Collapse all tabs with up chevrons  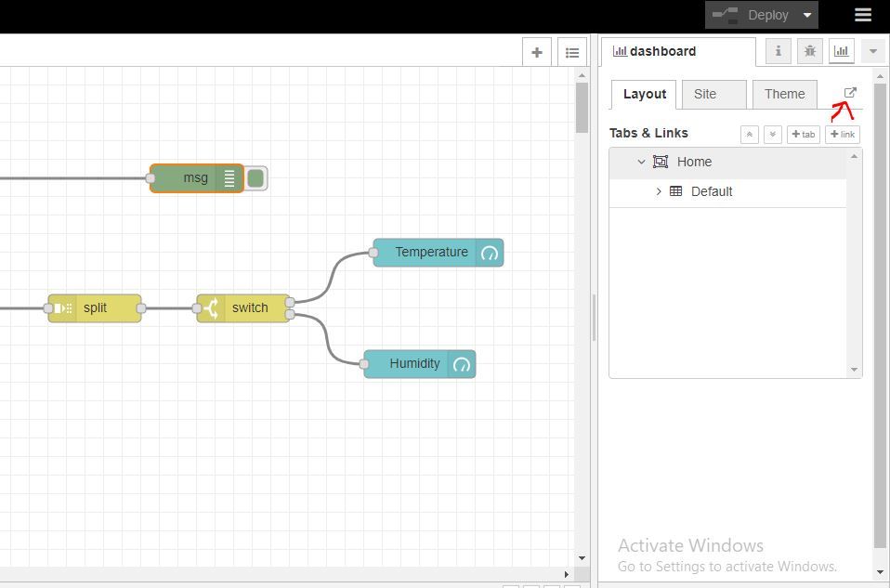(x=749, y=135)
